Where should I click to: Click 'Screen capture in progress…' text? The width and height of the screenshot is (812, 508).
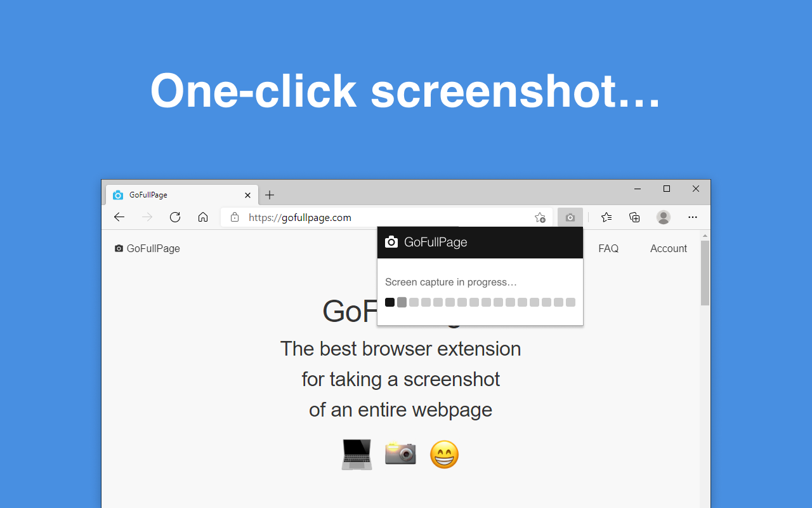point(451,282)
